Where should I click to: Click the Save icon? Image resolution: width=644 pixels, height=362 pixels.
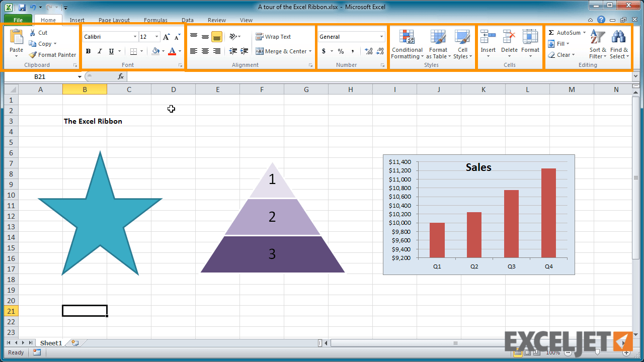click(x=21, y=7)
